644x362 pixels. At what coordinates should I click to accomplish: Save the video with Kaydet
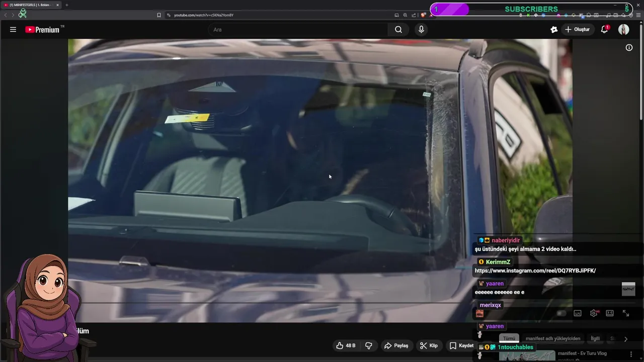tap(461, 345)
